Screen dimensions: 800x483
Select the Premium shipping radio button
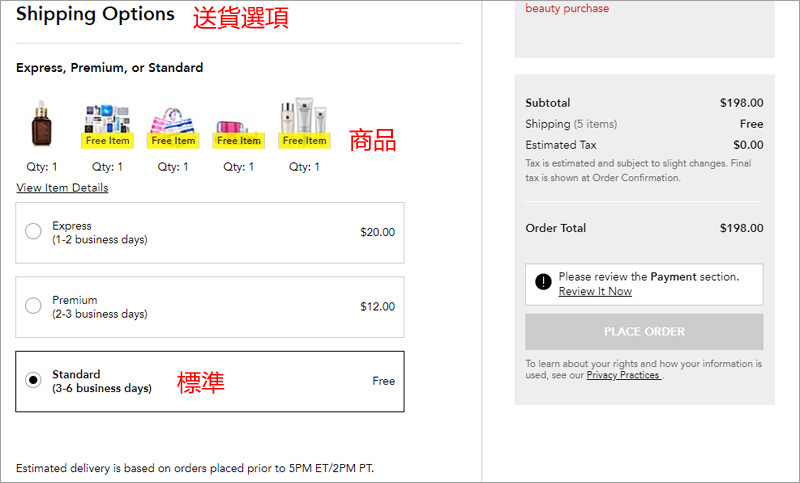click(x=33, y=306)
